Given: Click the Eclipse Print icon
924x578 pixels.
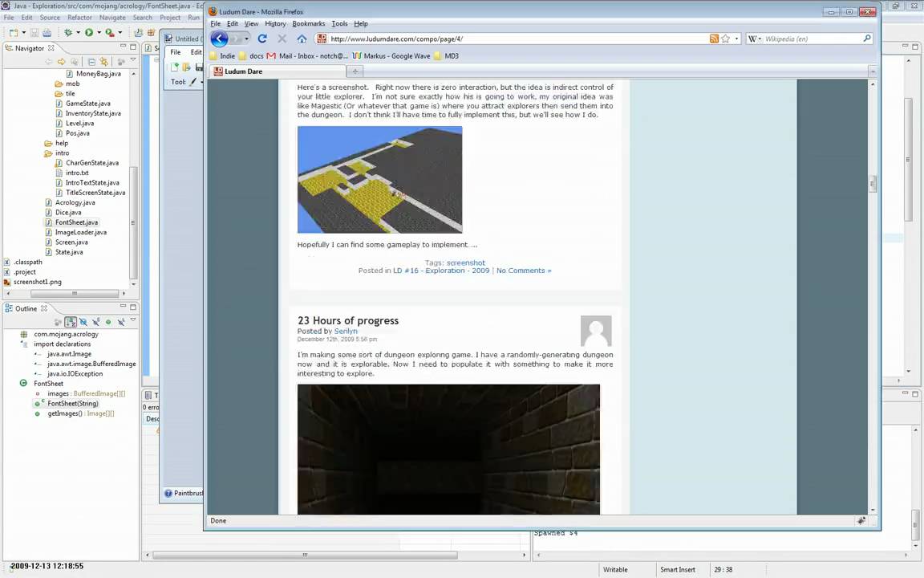Looking at the screenshot, I should (47, 32).
